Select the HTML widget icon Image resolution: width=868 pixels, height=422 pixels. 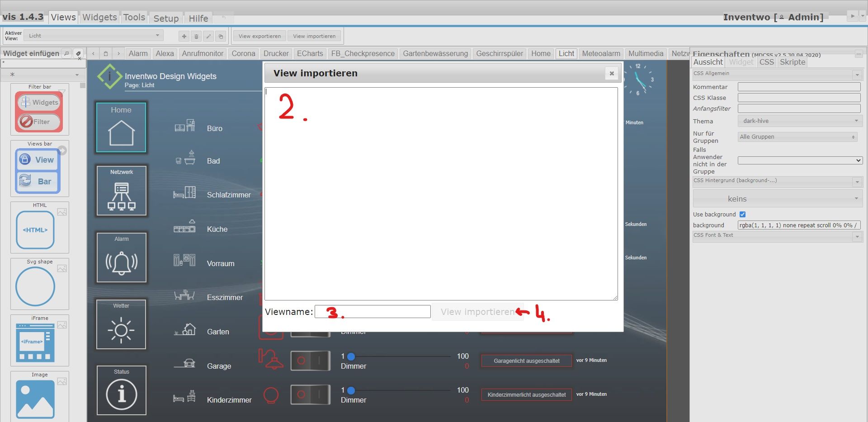35,230
